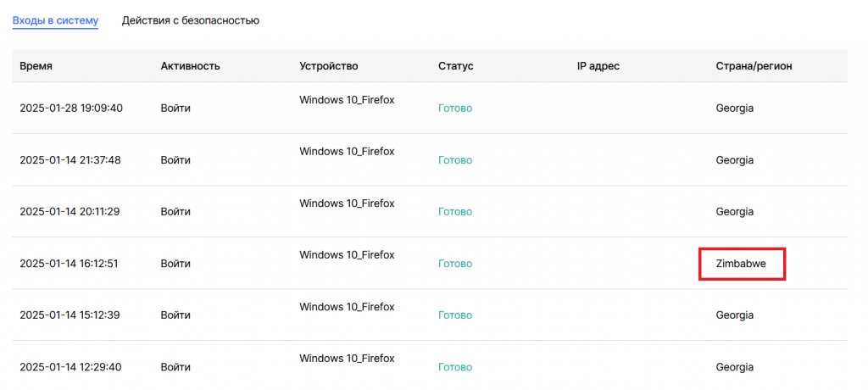
Task: Select the IP адрес column header
Action: 598,66
